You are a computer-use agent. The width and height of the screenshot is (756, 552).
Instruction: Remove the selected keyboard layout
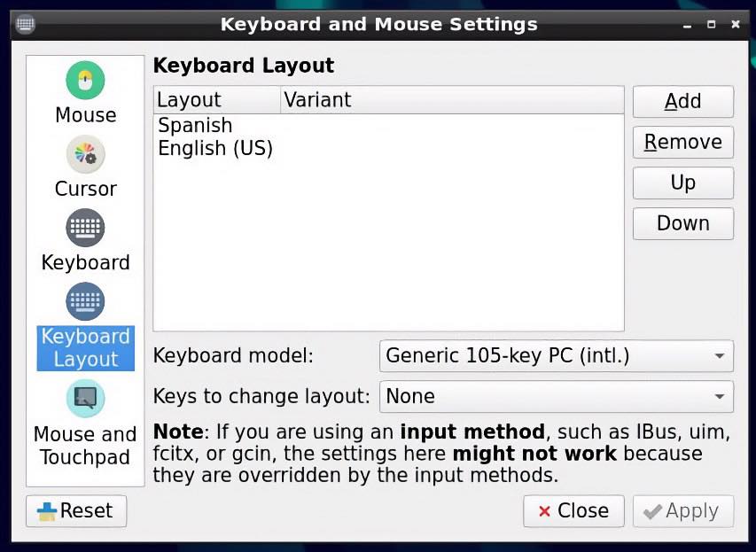tap(683, 143)
